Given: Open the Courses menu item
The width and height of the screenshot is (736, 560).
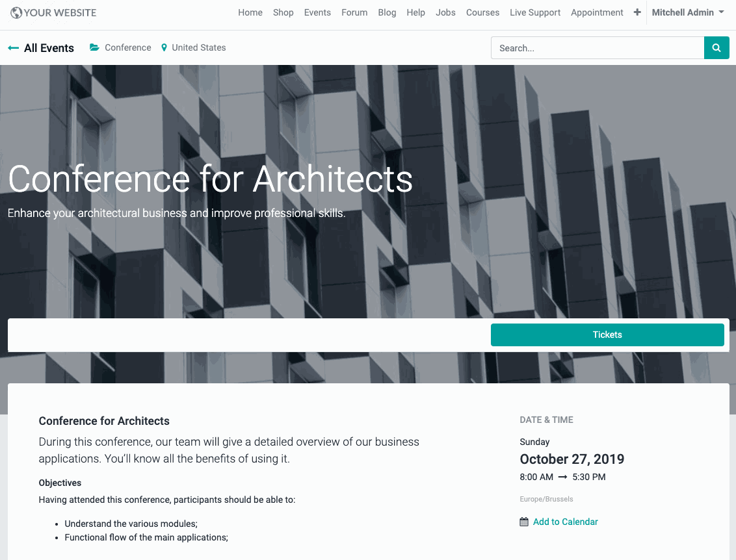Looking at the screenshot, I should (x=482, y=12).
